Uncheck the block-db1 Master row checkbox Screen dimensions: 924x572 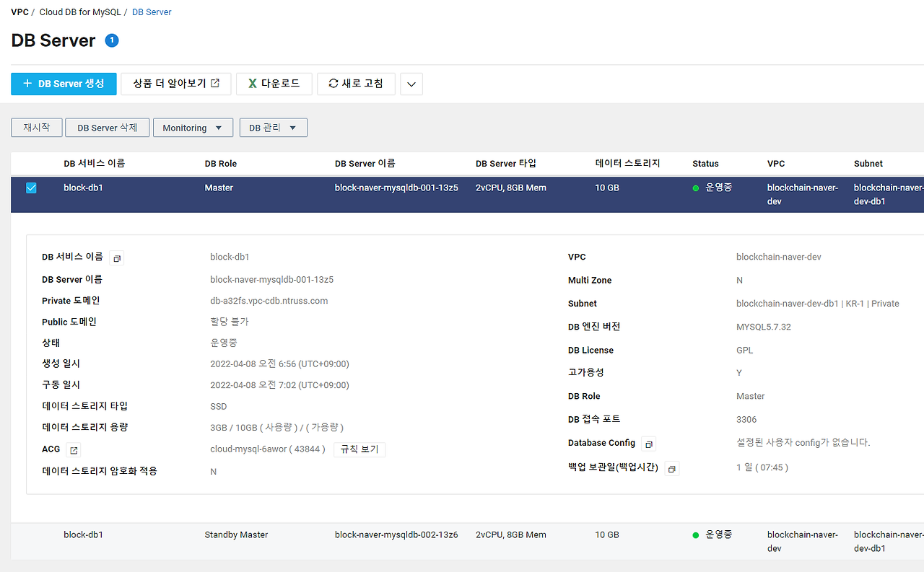tap(31, 188)
